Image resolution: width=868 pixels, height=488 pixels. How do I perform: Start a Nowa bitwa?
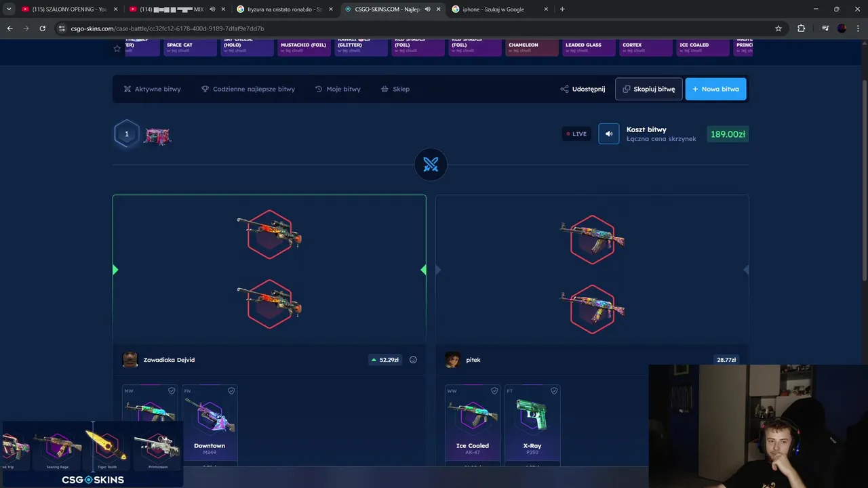(715, 89)
